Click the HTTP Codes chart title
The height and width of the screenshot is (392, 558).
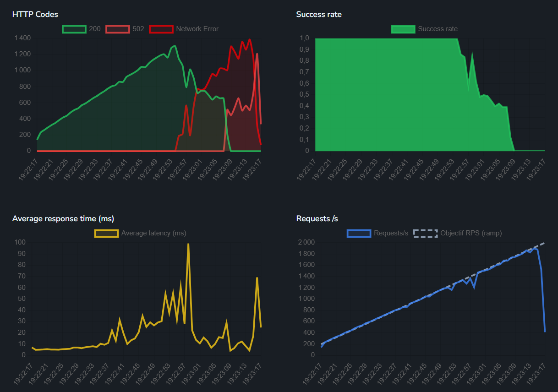click(35, 14)
